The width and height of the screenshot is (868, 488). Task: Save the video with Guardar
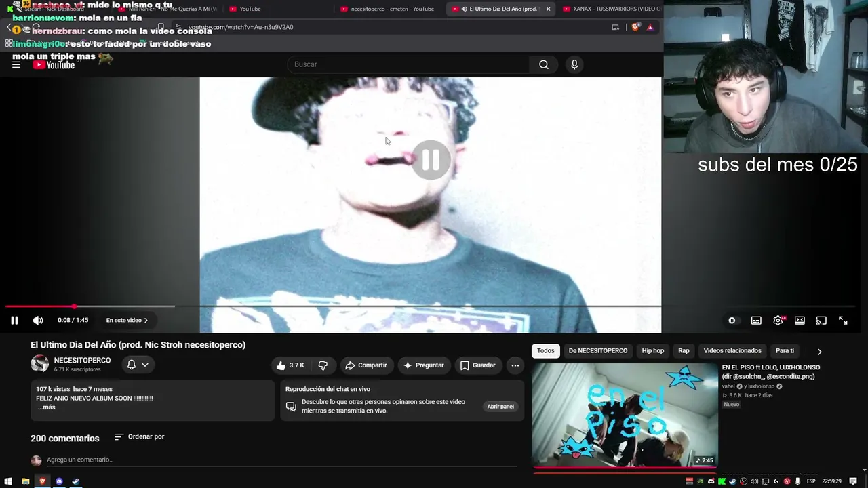click(478, 365)
